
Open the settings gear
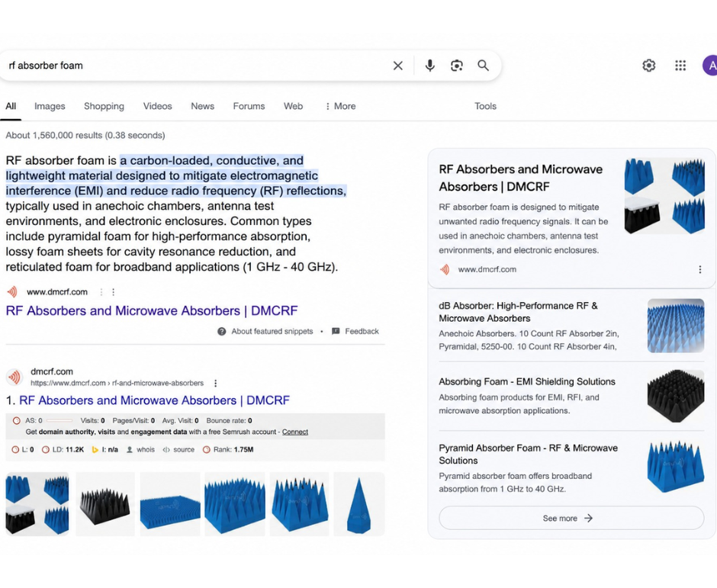click(x=648, y=66)
